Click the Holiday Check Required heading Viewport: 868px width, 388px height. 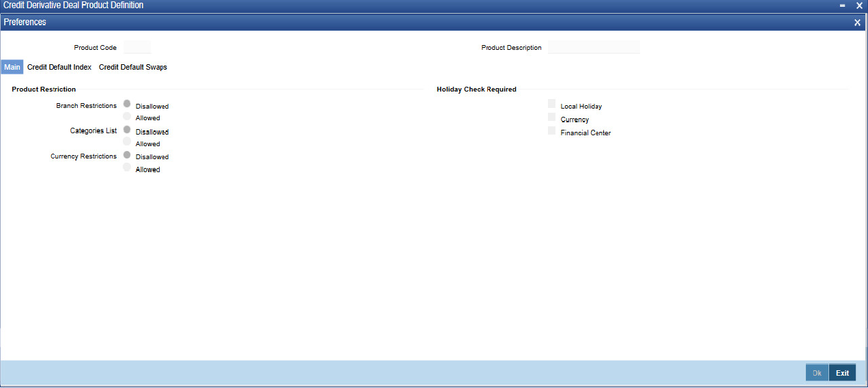tap(476, 89)
